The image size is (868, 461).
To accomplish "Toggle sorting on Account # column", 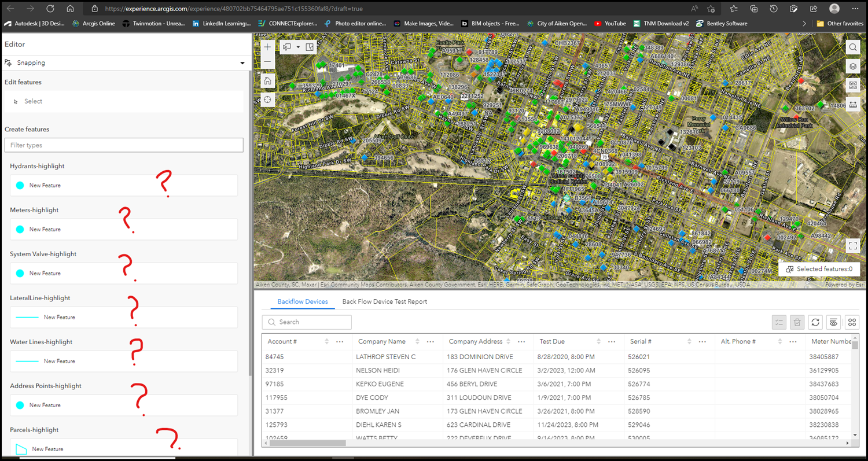I will [x=327, y=342].
